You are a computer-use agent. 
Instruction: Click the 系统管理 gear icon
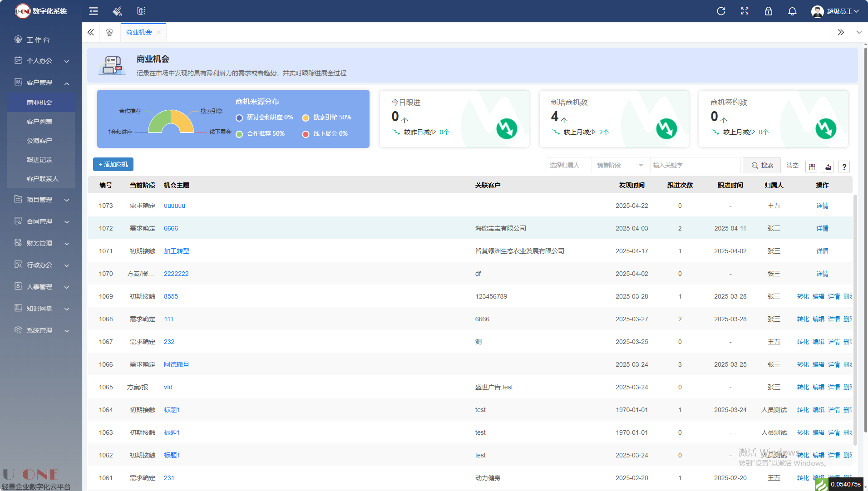[18, 330]
